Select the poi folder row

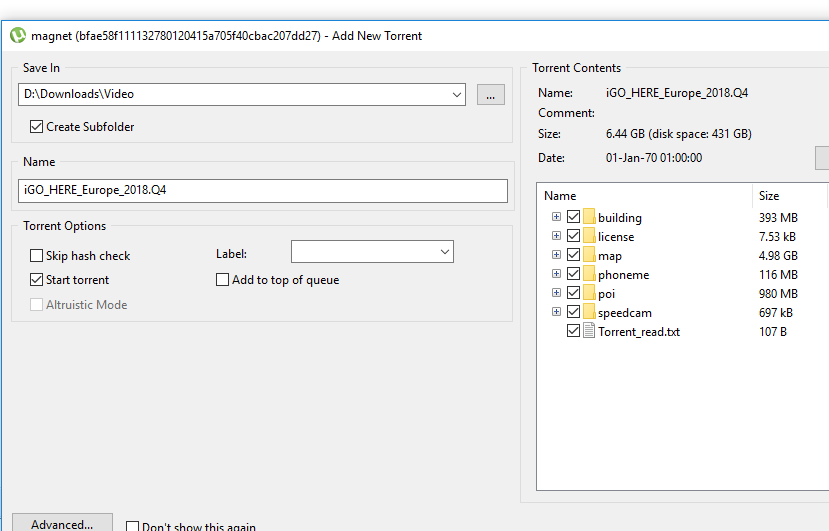[683, 294]
